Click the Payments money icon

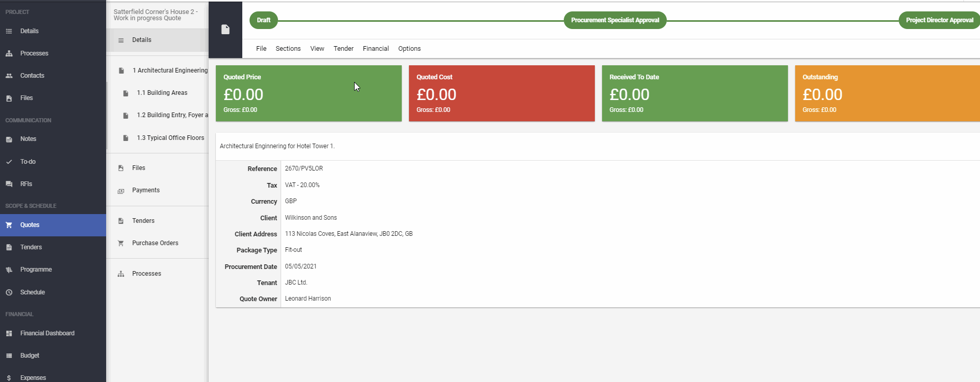121,191
